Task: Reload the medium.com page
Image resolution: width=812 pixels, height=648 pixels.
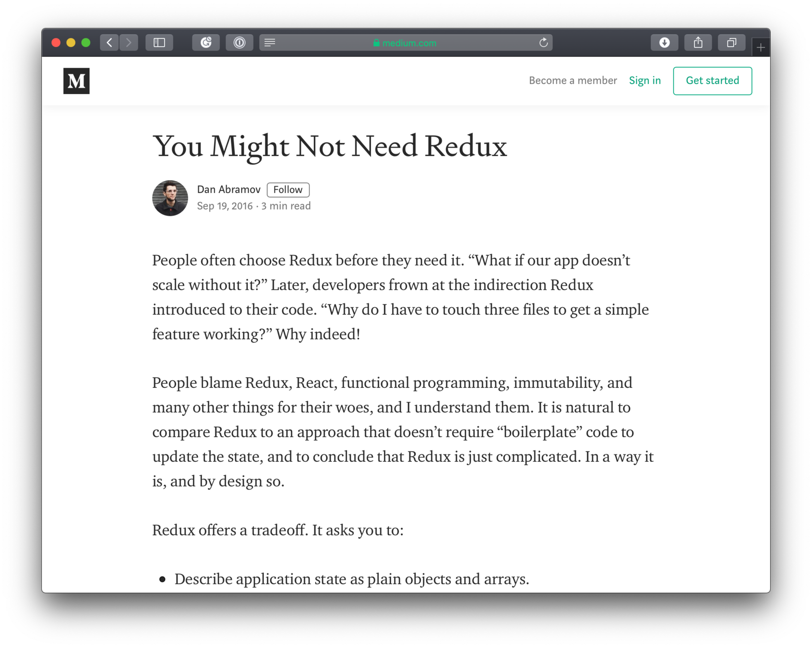Action: click(x=543, y=43)
